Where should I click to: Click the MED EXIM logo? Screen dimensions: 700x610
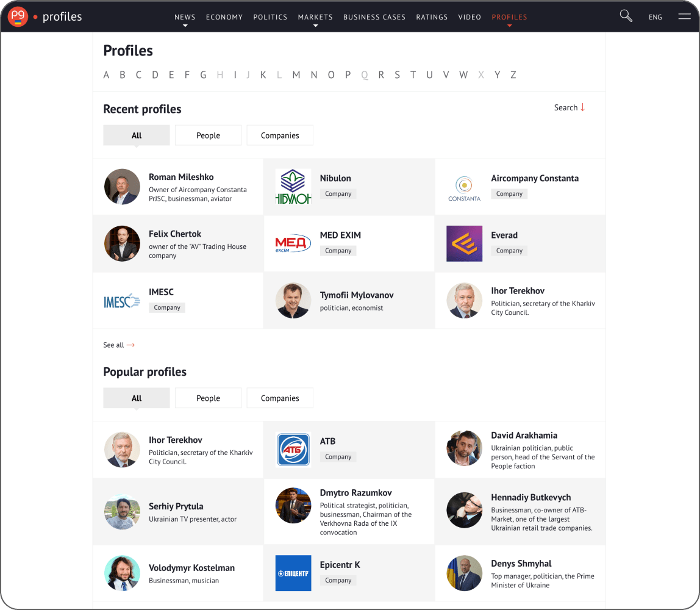tap(293, 243)
